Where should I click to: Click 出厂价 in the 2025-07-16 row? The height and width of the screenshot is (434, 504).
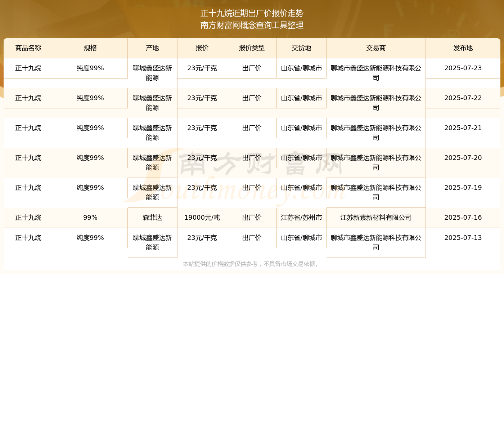tap(252, 218)
